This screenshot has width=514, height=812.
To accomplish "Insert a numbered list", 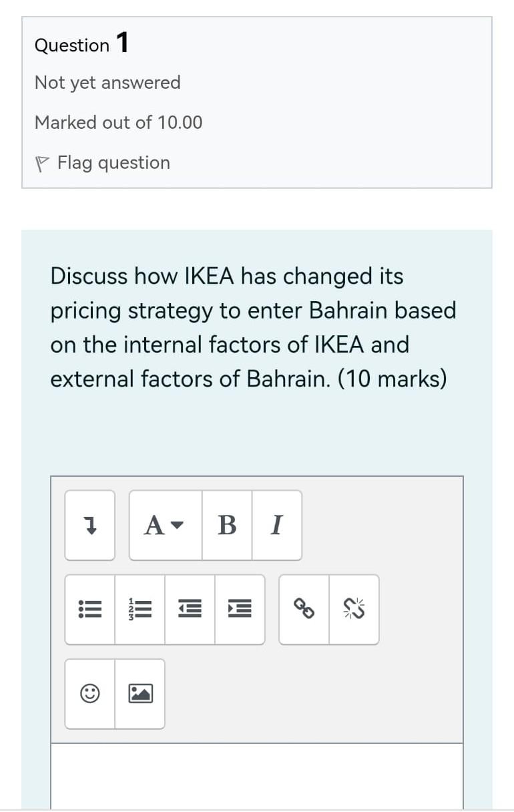I will click(140, 609).
